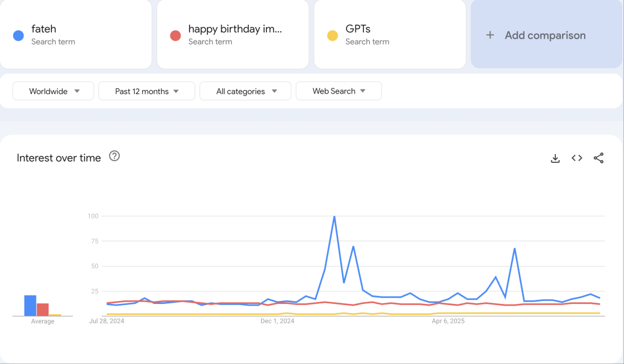Click the blue dot next to fateh
The width and height of the screenshot is (624, 364).
[18, 36]
